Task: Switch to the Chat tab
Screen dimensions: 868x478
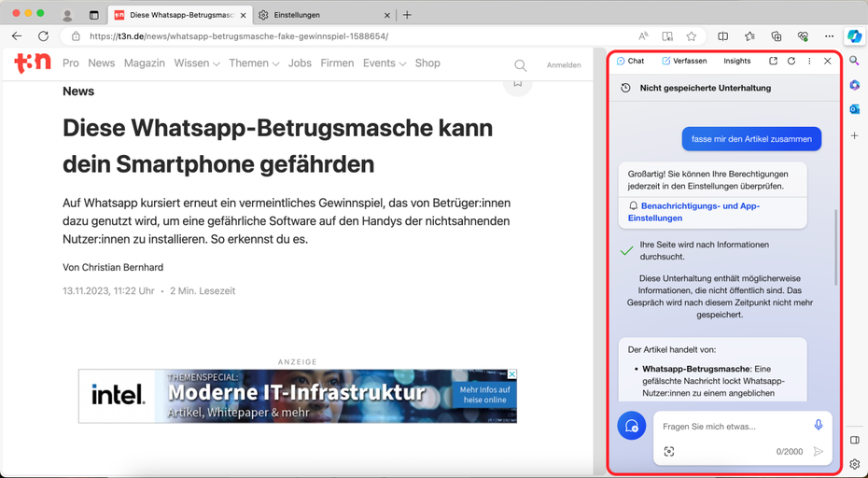Action: 630,61
